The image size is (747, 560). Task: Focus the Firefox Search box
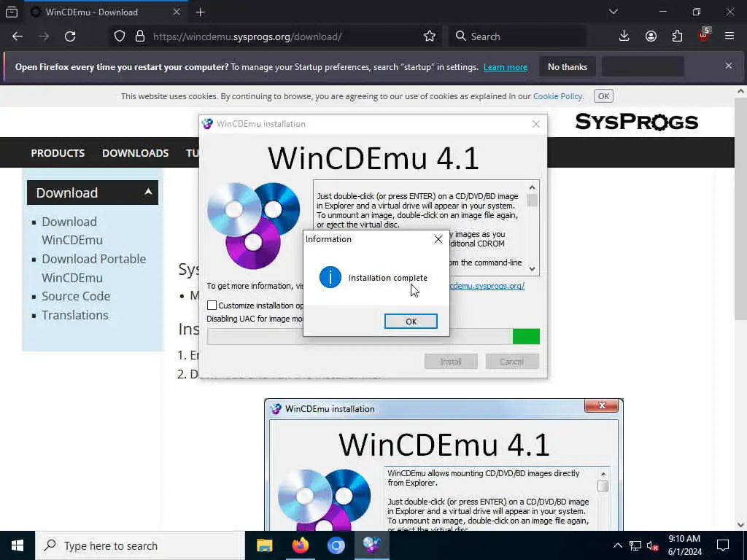point(517,36)
